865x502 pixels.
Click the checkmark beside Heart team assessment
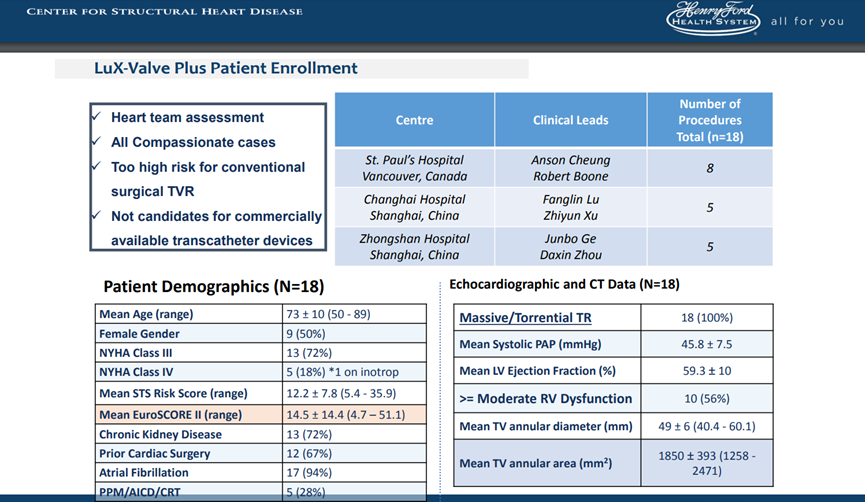click(95, 117)
